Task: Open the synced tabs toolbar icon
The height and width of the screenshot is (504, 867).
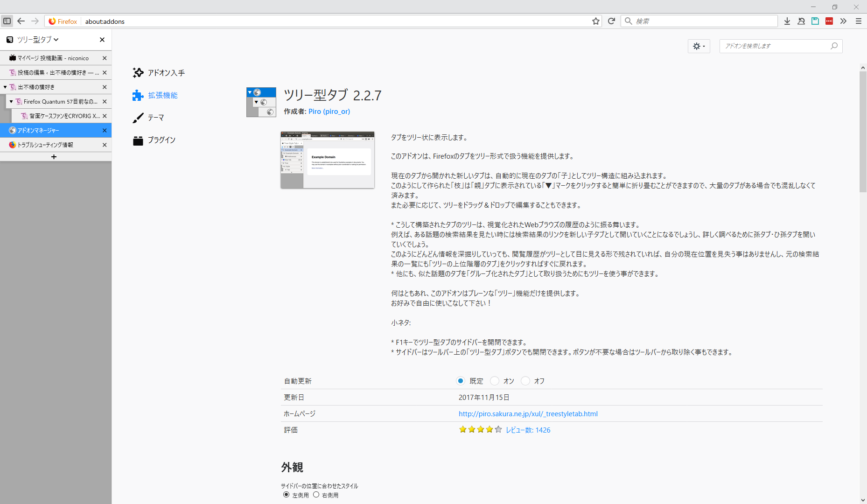Action: (x=801, y=21)
